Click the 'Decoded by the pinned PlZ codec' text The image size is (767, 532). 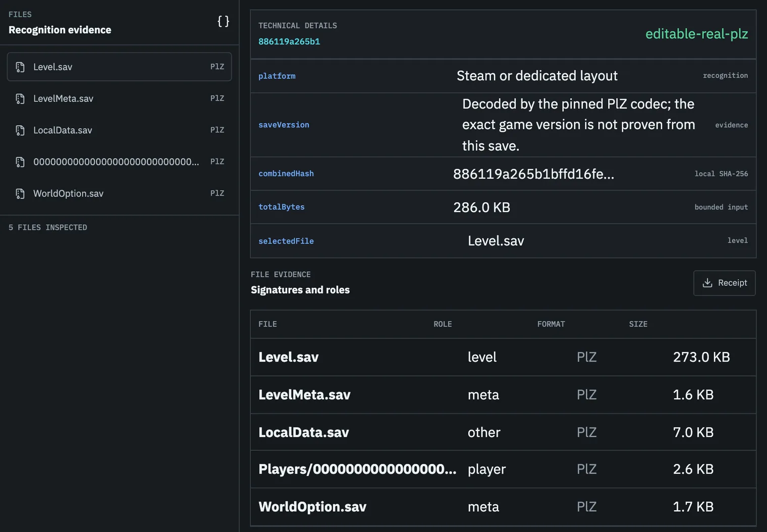pyautogui.click(x=578, y=125)
